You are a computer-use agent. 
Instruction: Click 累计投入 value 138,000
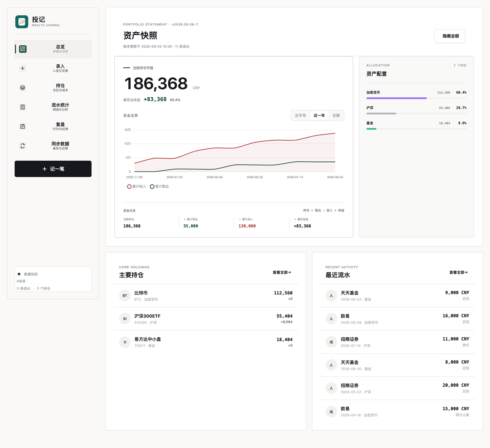coord(247,226)
